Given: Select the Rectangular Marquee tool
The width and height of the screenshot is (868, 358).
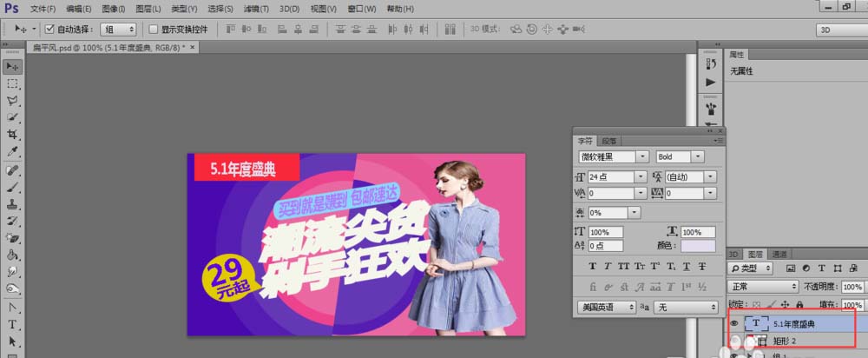Looking at the screenshot, I should point(12,83).
